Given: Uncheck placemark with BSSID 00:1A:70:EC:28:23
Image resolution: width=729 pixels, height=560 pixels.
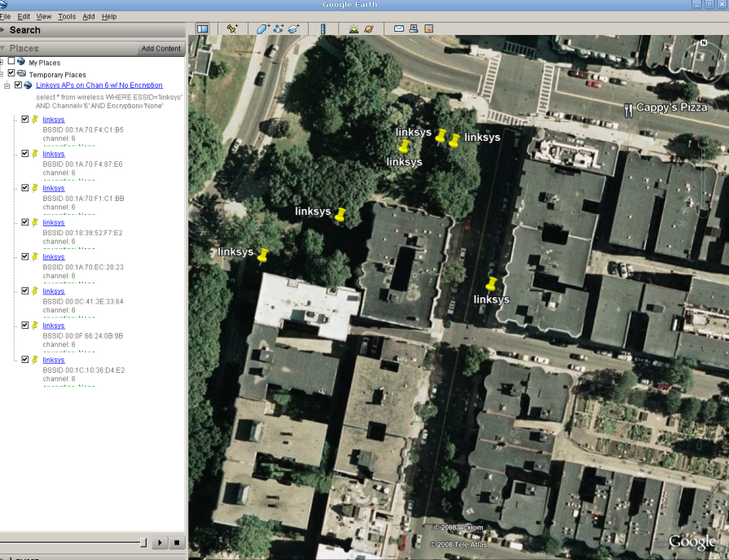Looking at the screenshot, I should pos(25,256).
